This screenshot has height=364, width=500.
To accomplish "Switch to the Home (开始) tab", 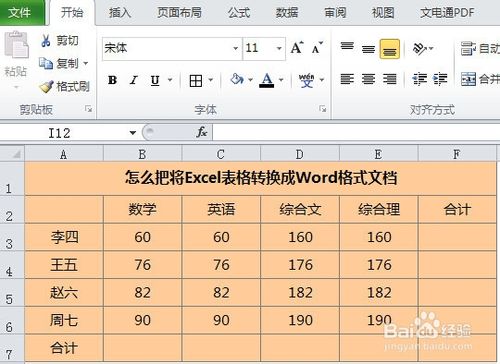I will click(x=72, y=13).
